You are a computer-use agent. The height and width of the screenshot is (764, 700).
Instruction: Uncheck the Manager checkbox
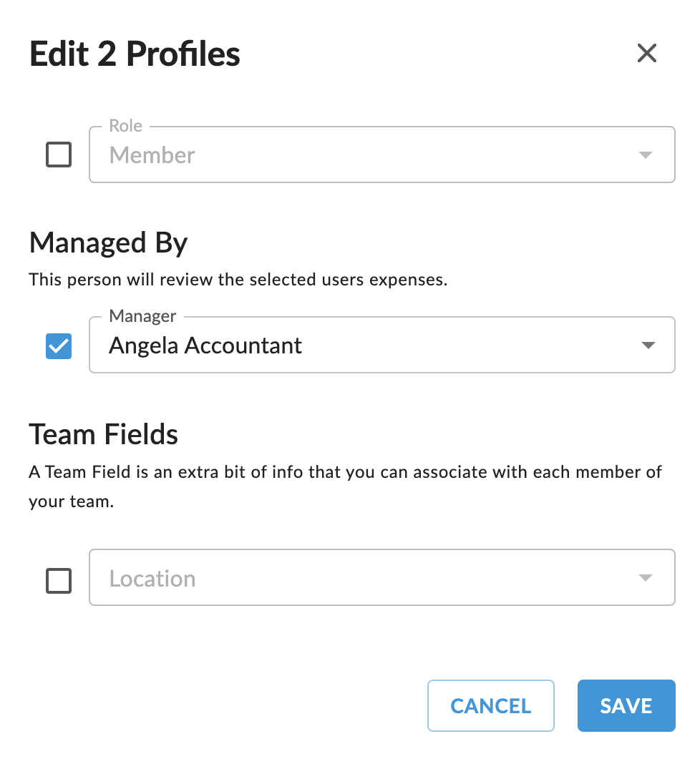tap(59, 346)
